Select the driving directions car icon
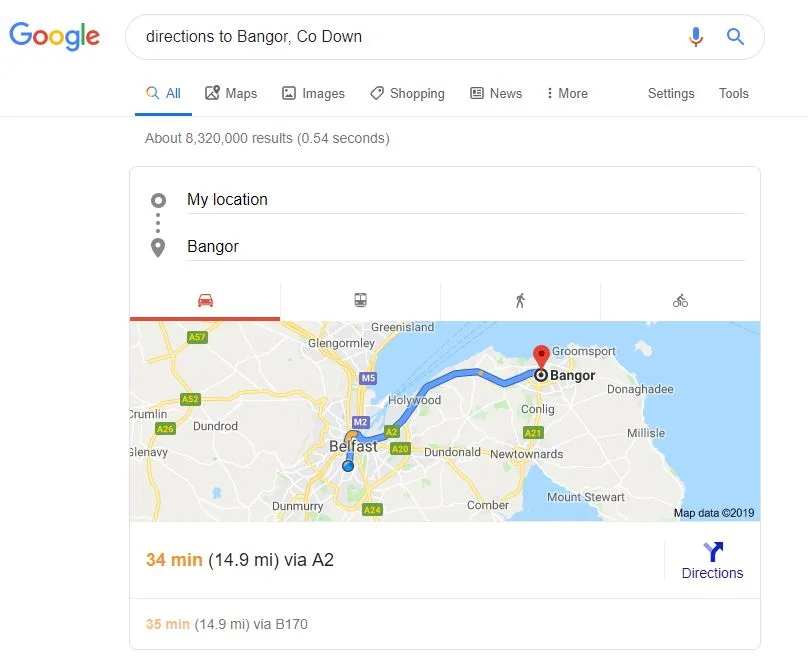The image size is (808, 667). click(x=203, y=299)
